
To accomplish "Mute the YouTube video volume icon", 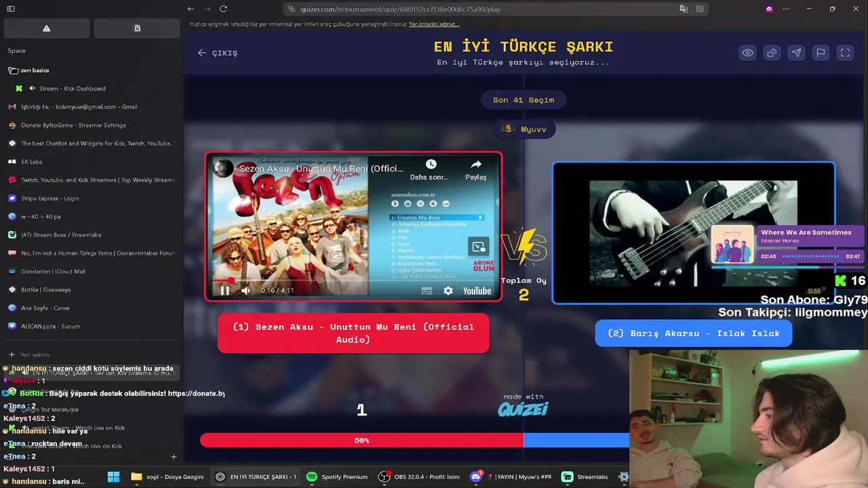I will (245, 291).
